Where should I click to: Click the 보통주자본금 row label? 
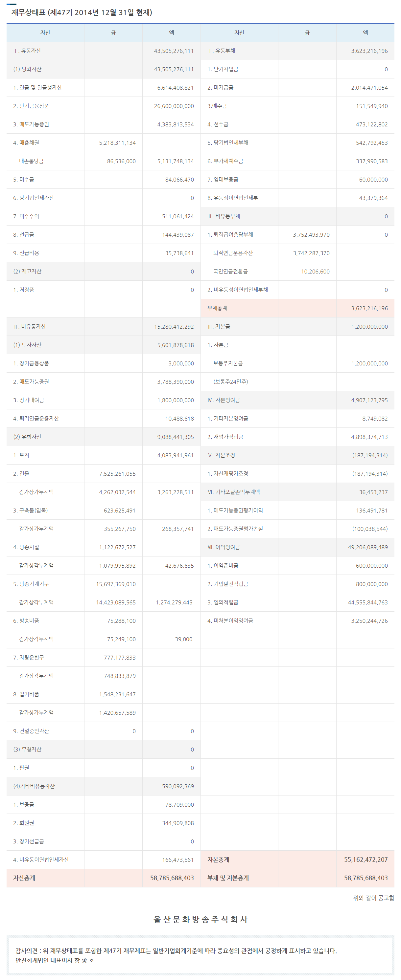coord(228,363)
